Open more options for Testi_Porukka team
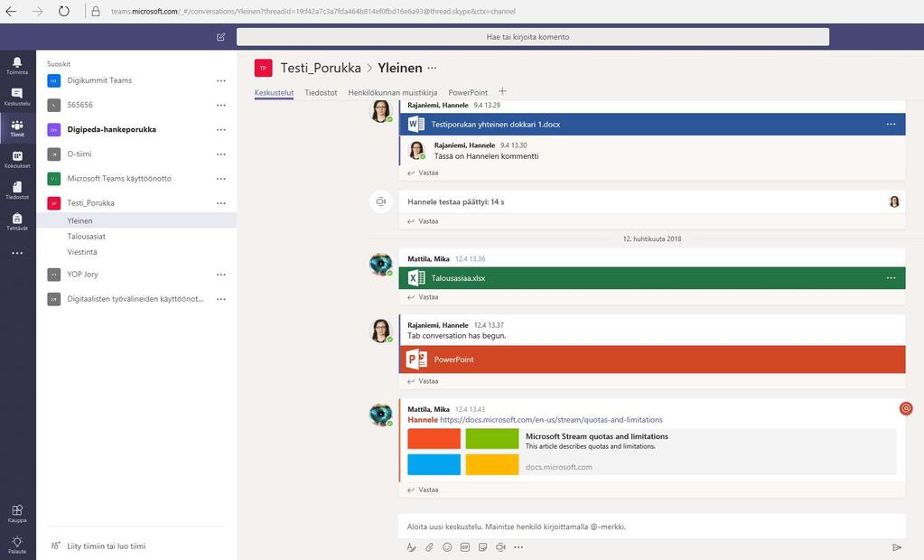This screenshot has width=924, height=560. (221, 203)
